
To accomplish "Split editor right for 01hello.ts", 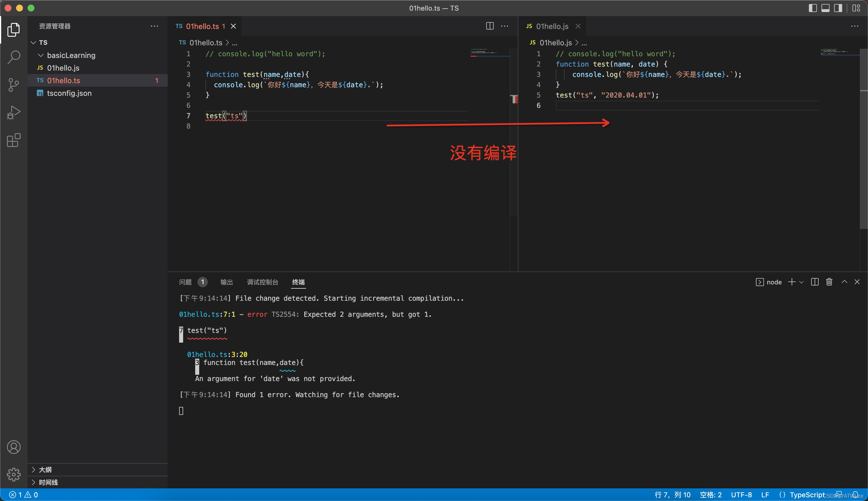I will pos(490,26).
